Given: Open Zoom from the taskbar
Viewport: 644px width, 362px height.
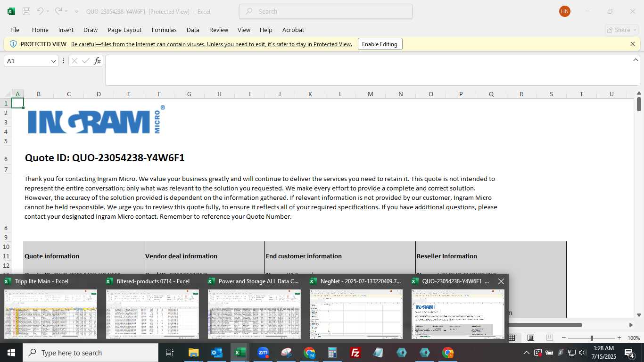Looking at the screenshot, I should pyautogui.click(x=263, y=353).
